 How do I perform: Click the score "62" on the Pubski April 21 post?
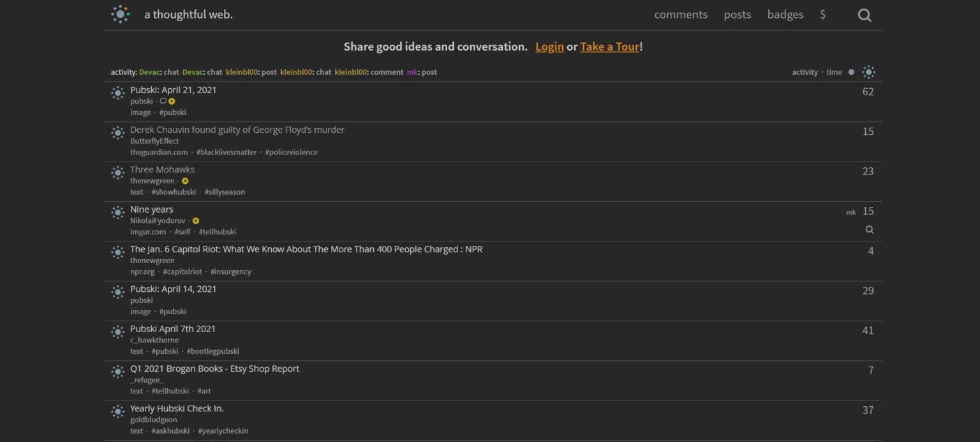[x=868, y=92]
